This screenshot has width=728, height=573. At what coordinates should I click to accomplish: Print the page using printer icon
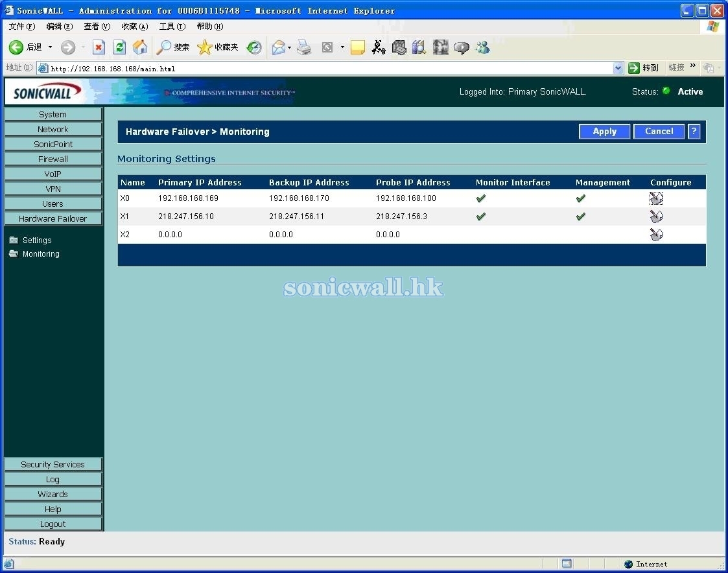click(304, 47)
